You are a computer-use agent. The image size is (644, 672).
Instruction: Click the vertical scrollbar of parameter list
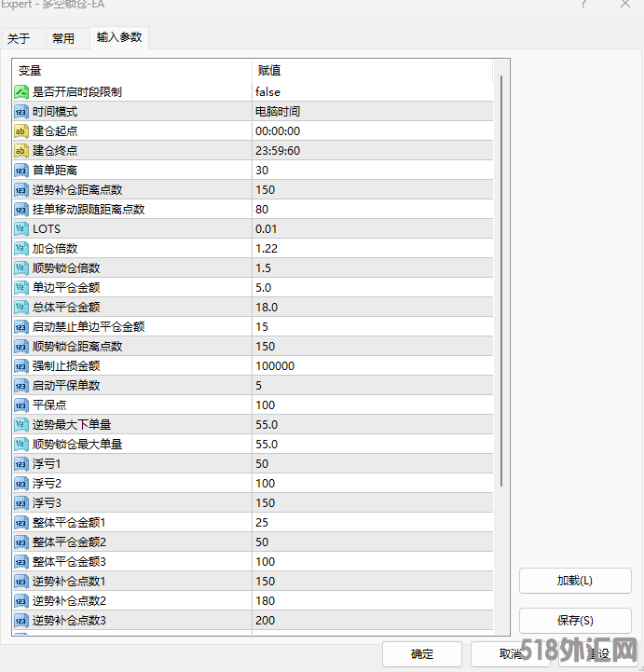click(500, 281)
